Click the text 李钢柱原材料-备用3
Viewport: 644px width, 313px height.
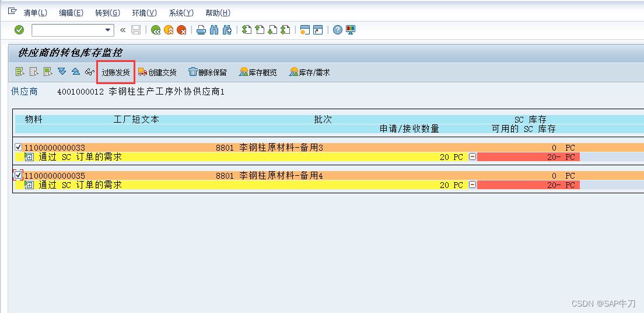281,147
